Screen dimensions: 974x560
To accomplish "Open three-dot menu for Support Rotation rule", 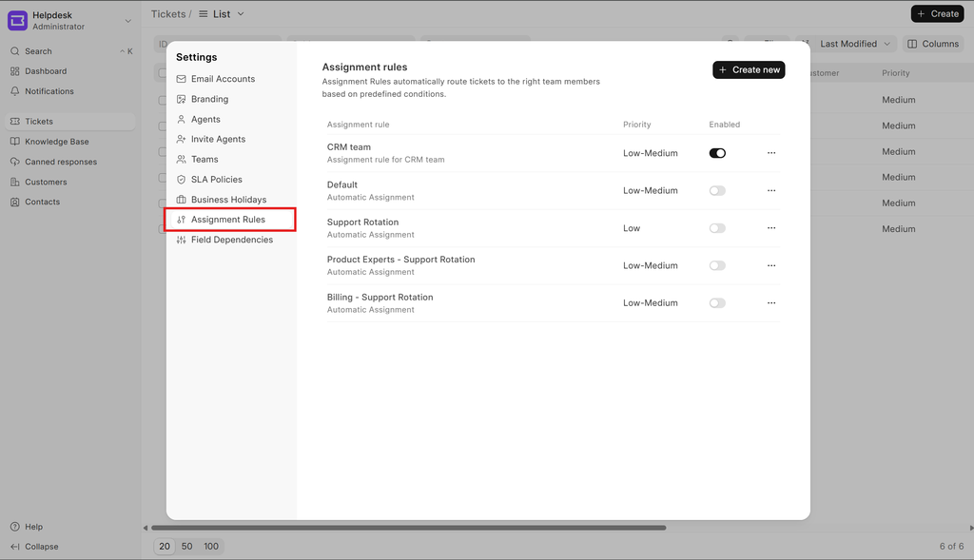I will tap(771, 228).
